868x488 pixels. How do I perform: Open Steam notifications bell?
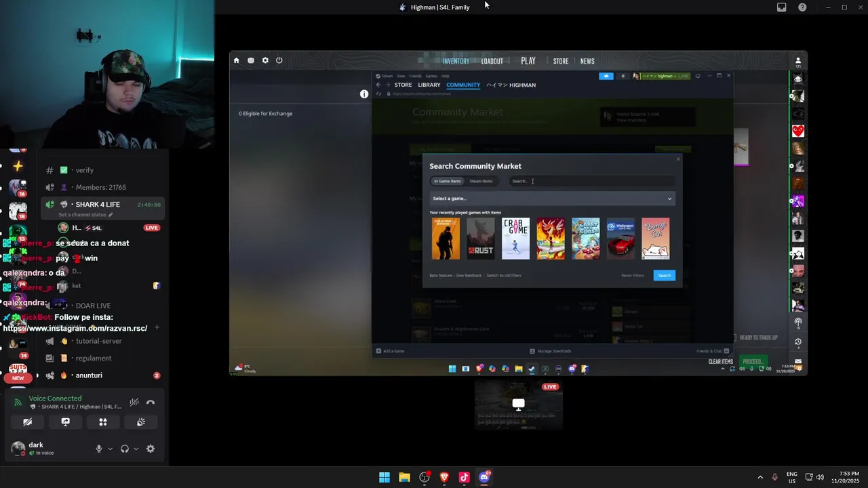pos(623,76)
